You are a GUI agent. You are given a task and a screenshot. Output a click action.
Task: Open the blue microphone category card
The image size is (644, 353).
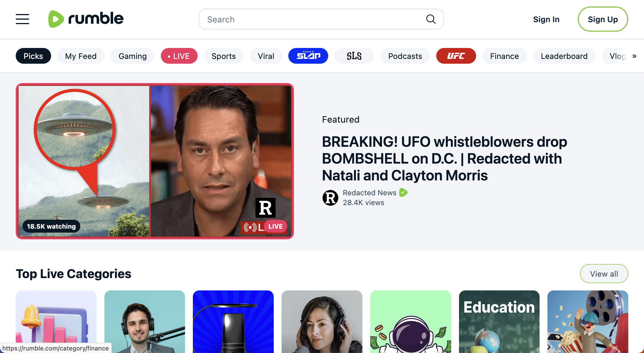point(233,322)
